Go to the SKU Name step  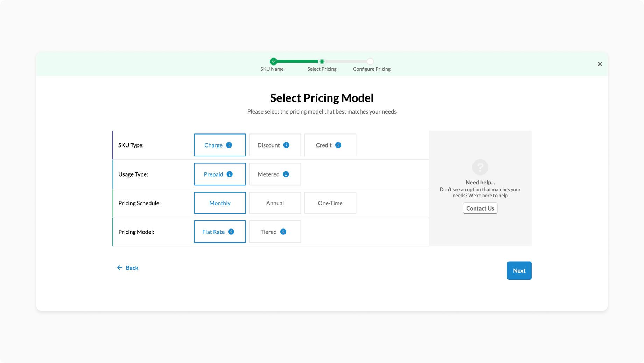[x=273, y=62]
